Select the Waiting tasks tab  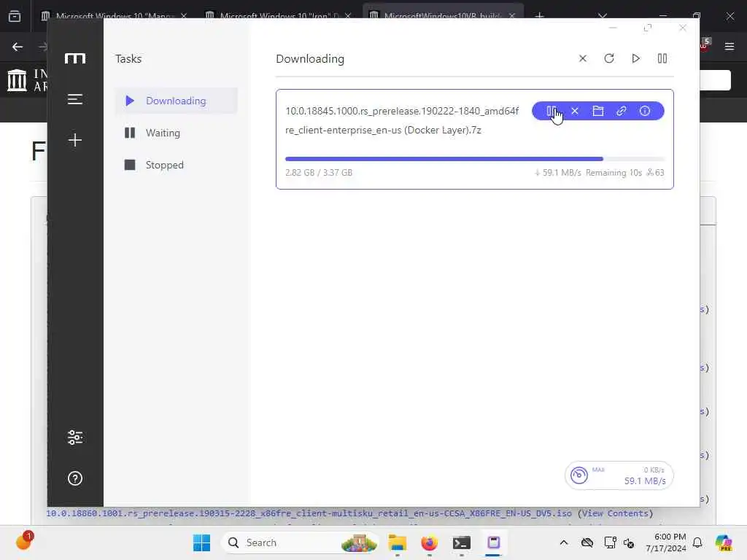(176, 133)
